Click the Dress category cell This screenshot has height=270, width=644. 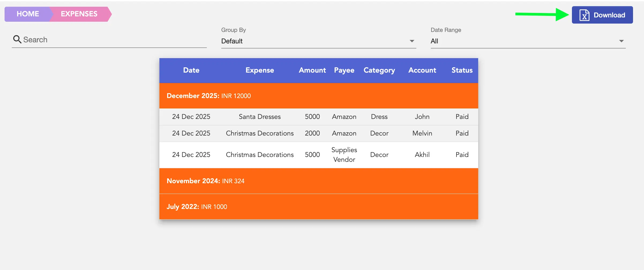pyautogui.click(x=379, y=117)
